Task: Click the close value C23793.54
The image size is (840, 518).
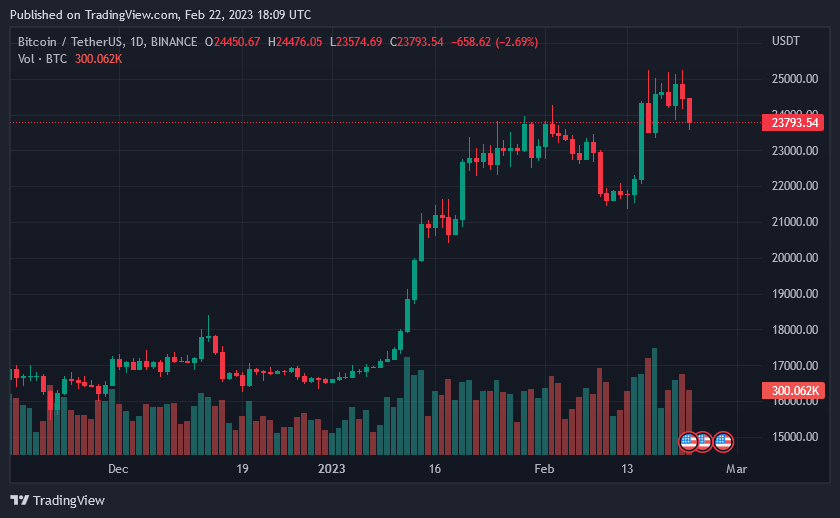Action: click(x=417, y=42)
